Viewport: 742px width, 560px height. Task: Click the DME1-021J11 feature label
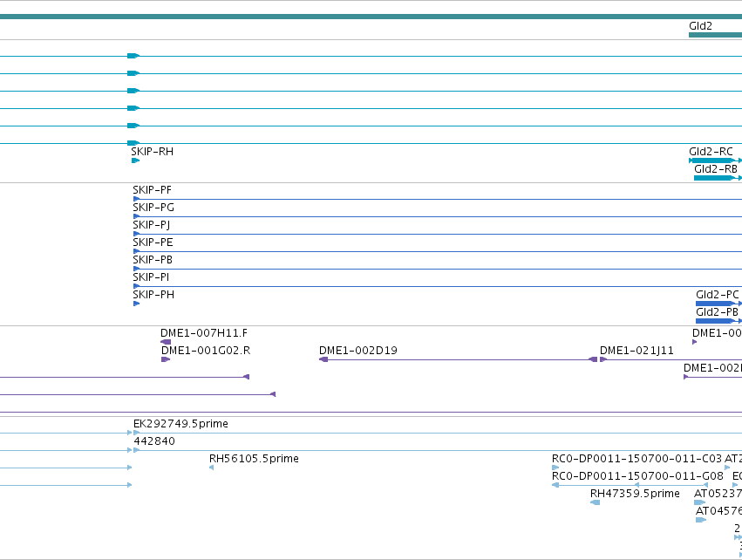point(636,351)
